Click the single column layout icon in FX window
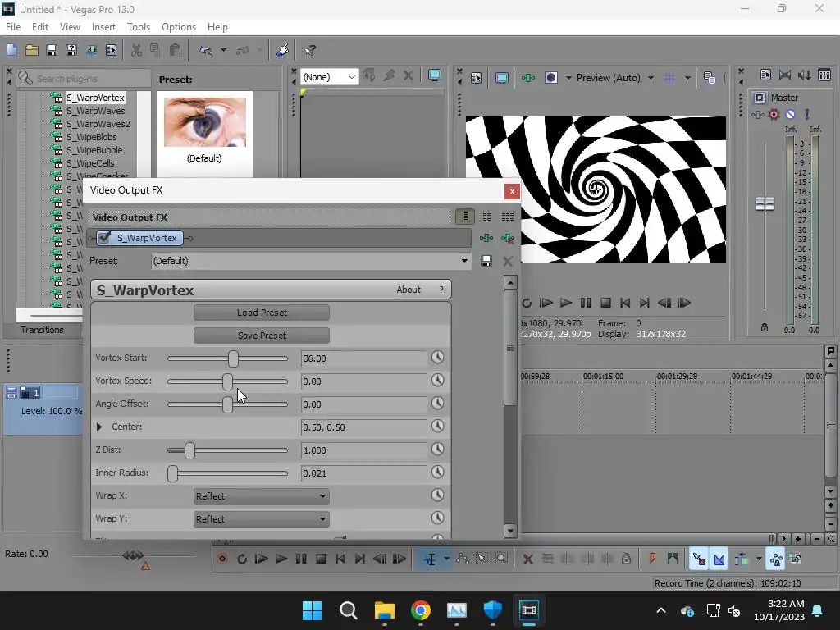Image resolution: width=840 pixels, height=630 pixels. tap(466, 217)
